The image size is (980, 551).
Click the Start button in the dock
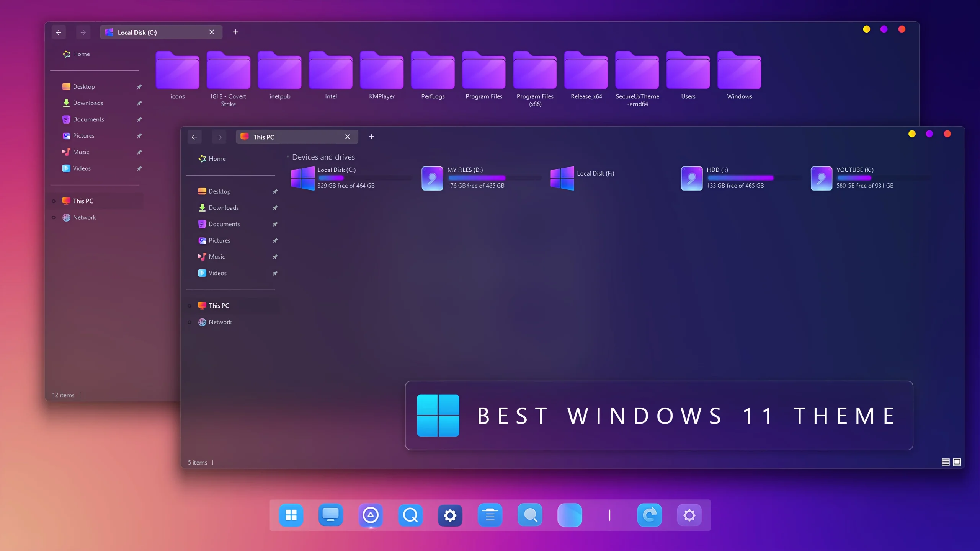coord(291,515)
